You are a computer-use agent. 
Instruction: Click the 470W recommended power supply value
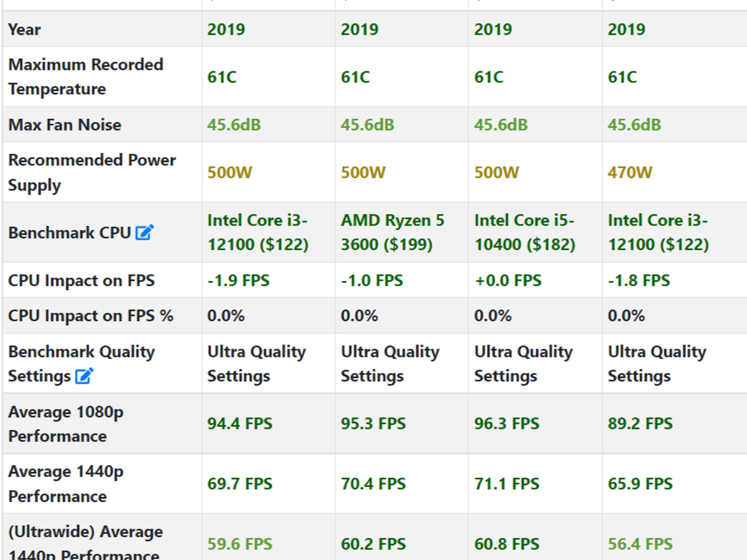pos(630,172)
